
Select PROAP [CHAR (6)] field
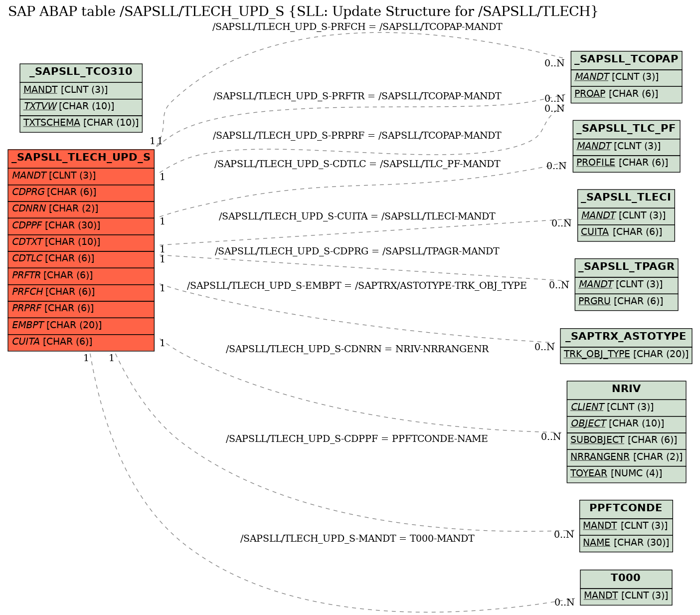coord(626,94)
